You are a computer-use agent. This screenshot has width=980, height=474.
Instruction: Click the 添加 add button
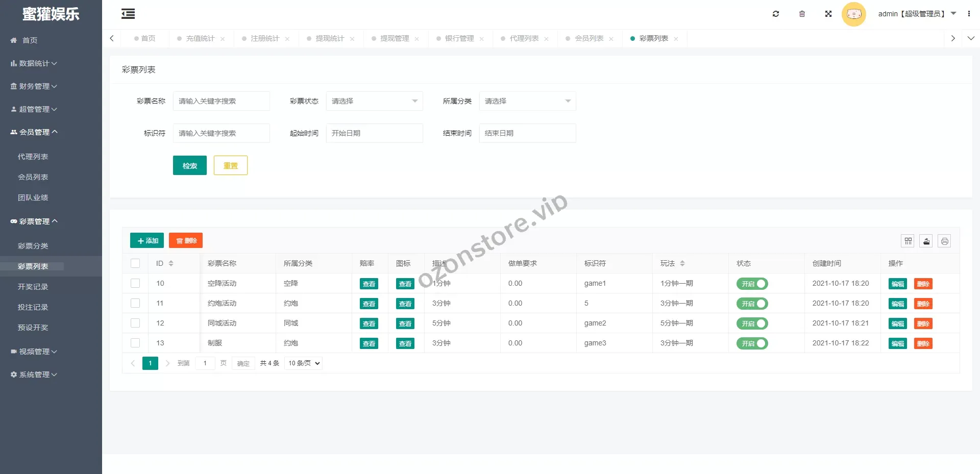click(147, 240)
